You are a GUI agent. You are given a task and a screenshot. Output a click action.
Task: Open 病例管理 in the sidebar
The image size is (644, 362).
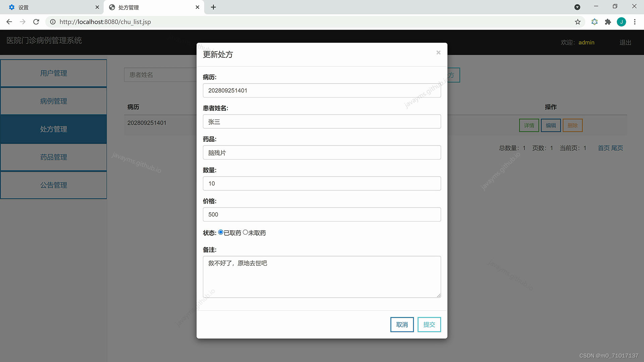[x=54, y=101]
